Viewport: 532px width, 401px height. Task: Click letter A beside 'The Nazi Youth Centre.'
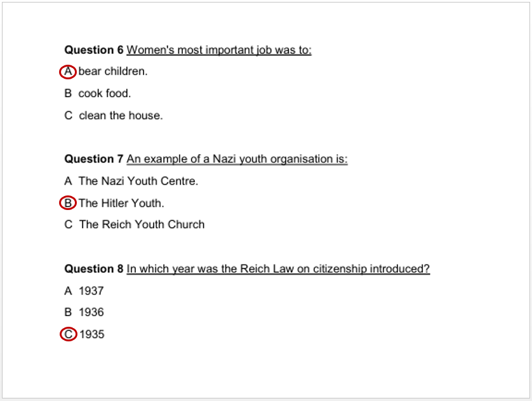(x=68, y=181)
